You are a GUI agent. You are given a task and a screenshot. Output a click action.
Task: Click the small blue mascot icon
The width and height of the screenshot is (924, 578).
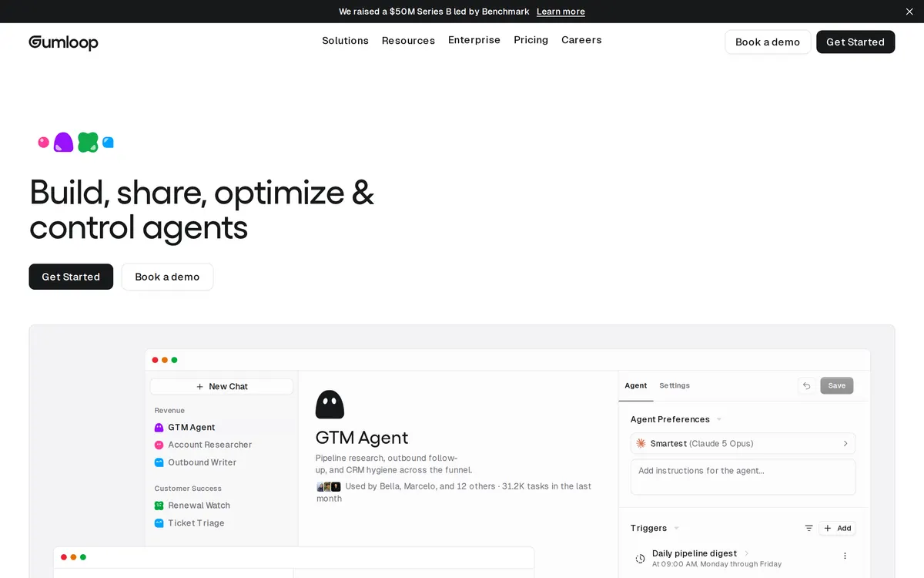pos(108,143)
